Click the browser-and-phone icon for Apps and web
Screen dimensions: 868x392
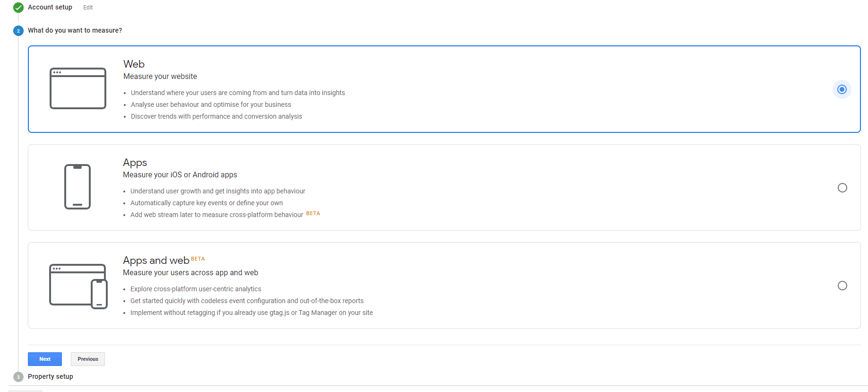(78, 286)
